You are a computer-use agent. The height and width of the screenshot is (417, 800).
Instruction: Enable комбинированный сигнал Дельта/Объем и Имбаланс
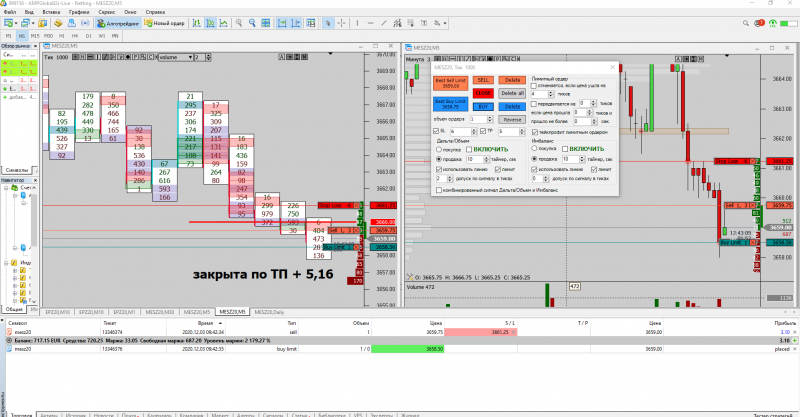[438, 189]
